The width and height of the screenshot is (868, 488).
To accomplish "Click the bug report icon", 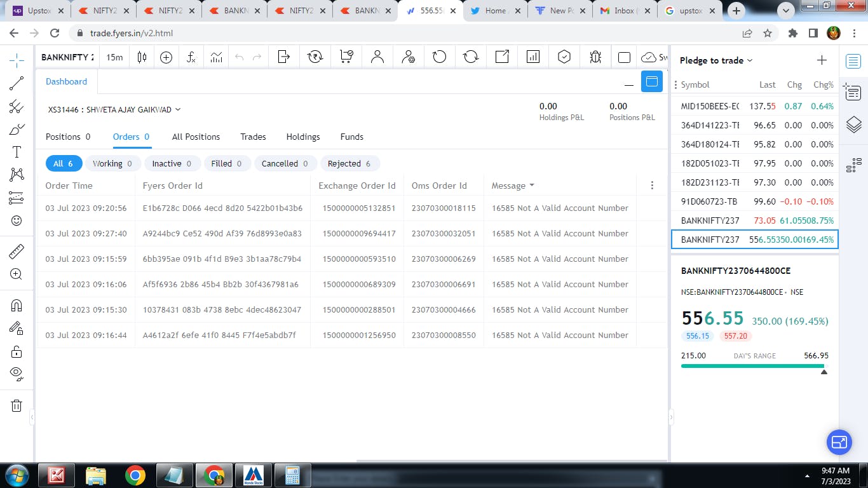I will pos(595,57).
